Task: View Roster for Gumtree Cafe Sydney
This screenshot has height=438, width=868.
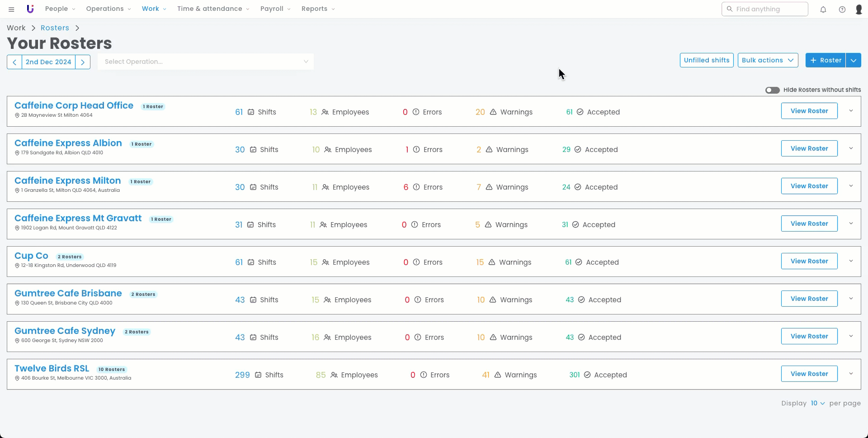Action: (x=809, y=336)
